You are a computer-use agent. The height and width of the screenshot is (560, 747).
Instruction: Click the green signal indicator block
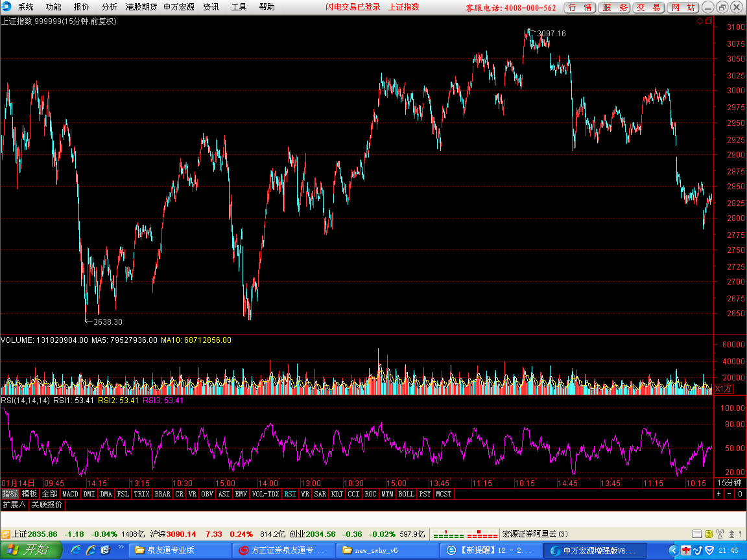tap(448, 534)
